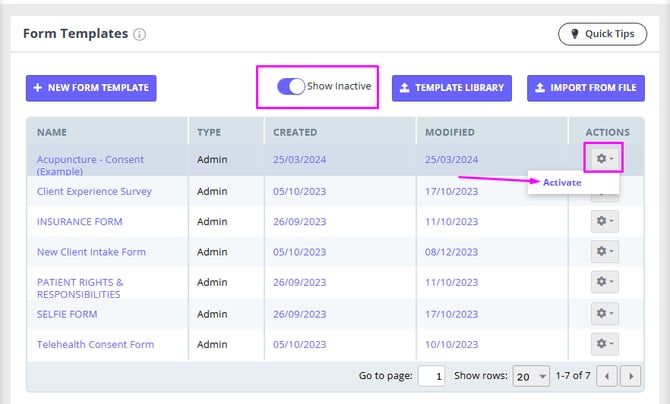Toggle the Show Inactive switch
The height and width of the screenshot is (404, 670).
coord(291,87)
